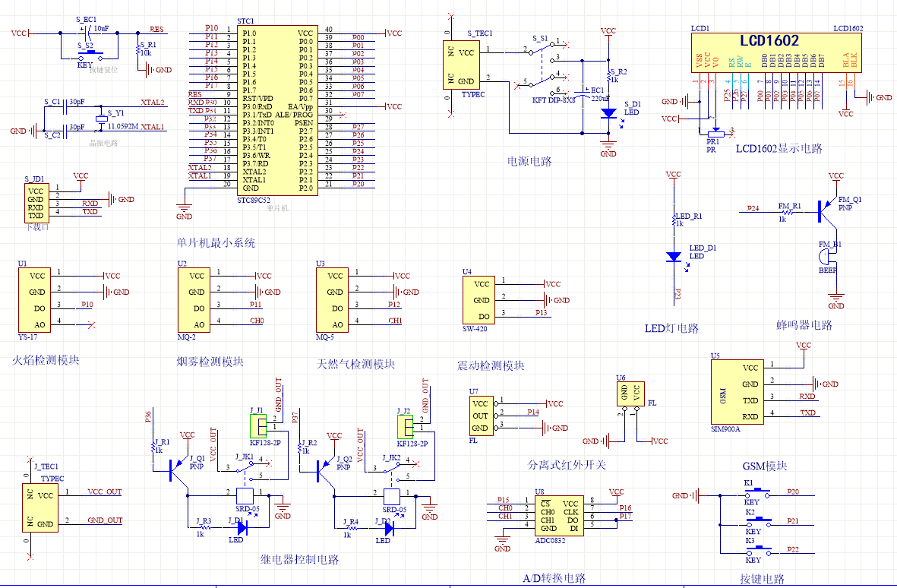Screen dimensions: 897x588
Task: Select the U2 MQ-2 smoke sensor block
Action: pyautogui.click(x=194, y=300)
